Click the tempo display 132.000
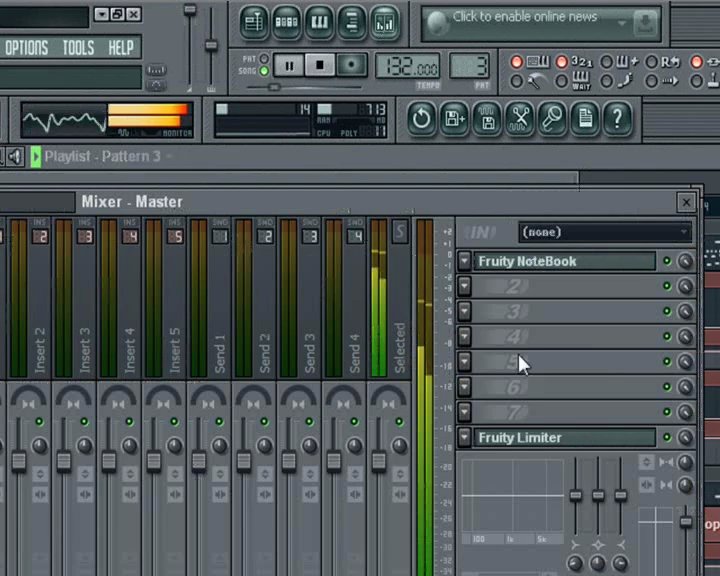 point(408,68)
